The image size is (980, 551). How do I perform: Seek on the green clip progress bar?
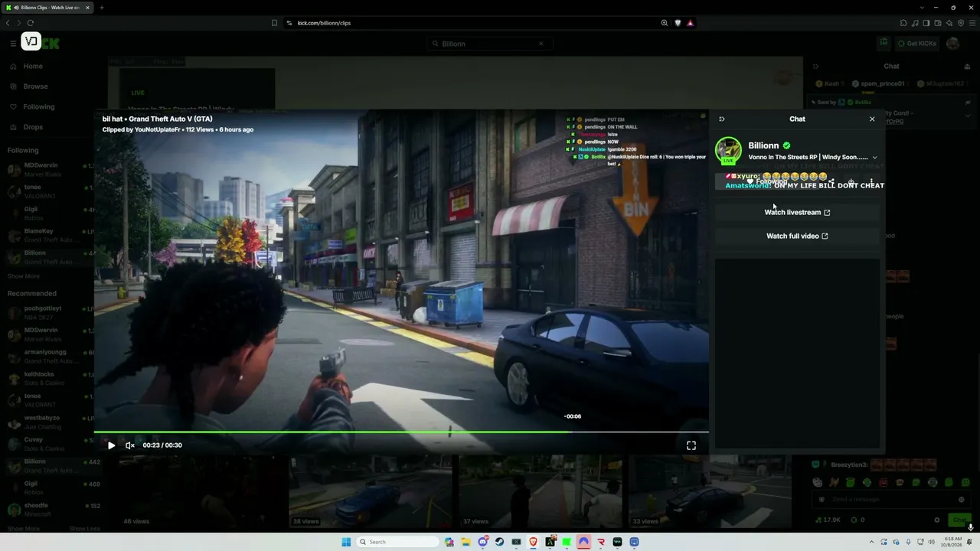coord(401,432)
